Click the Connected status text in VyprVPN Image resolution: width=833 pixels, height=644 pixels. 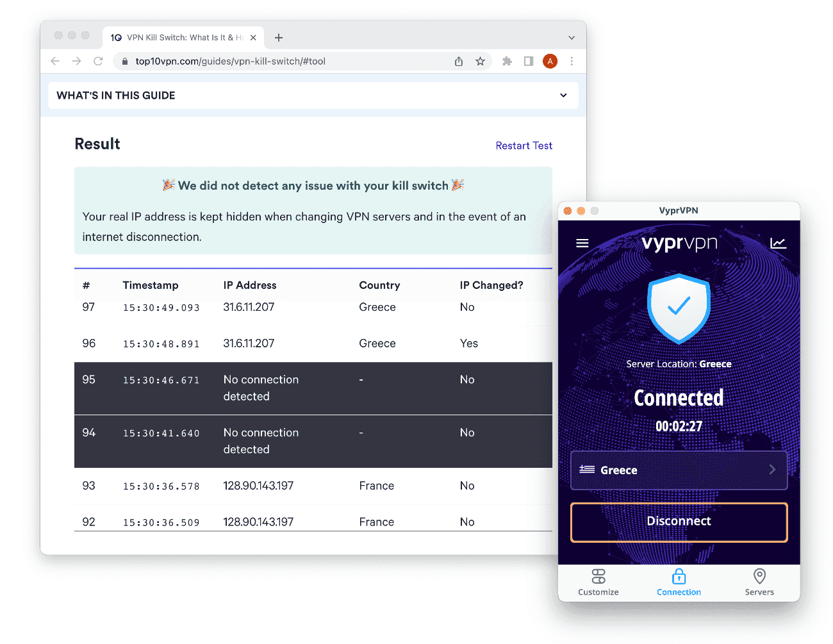[x=679, y=398]
